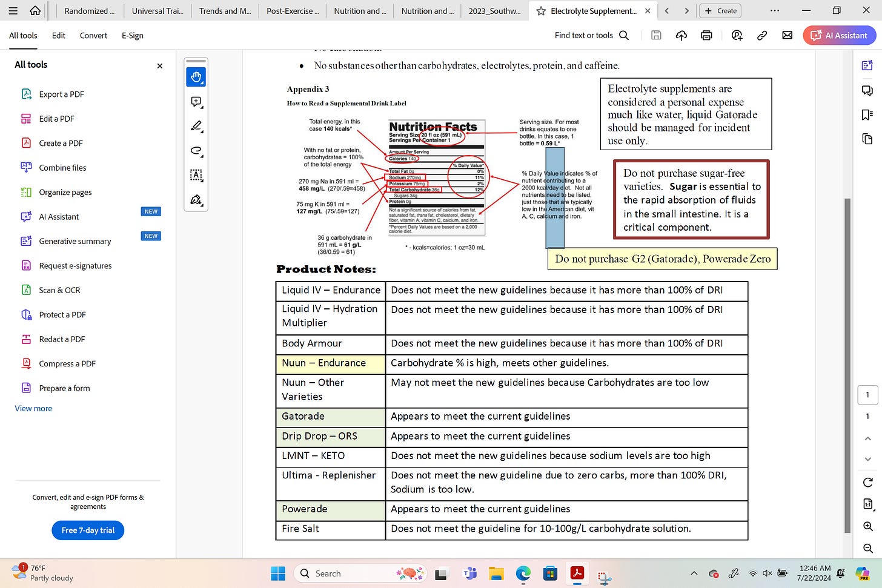This screenshot has height=588, width=882.
Task: Click the vertical document scrollbar
Action: coord(847,363)
